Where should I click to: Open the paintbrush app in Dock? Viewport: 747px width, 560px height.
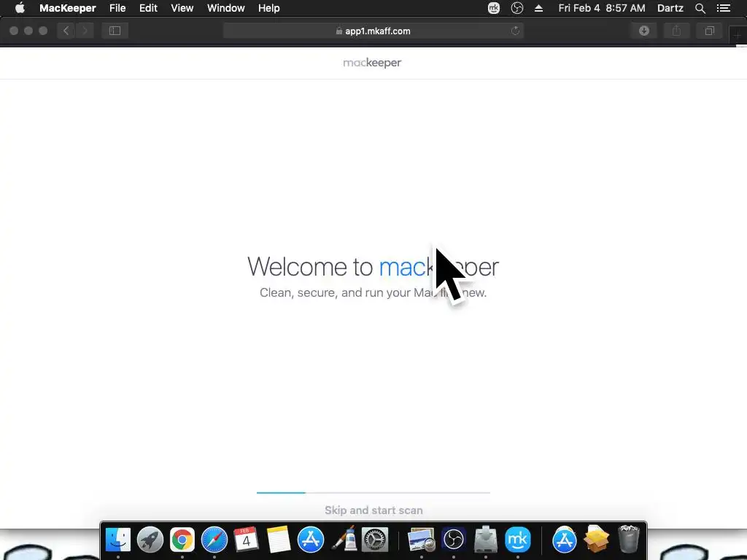tap(344, 540)
